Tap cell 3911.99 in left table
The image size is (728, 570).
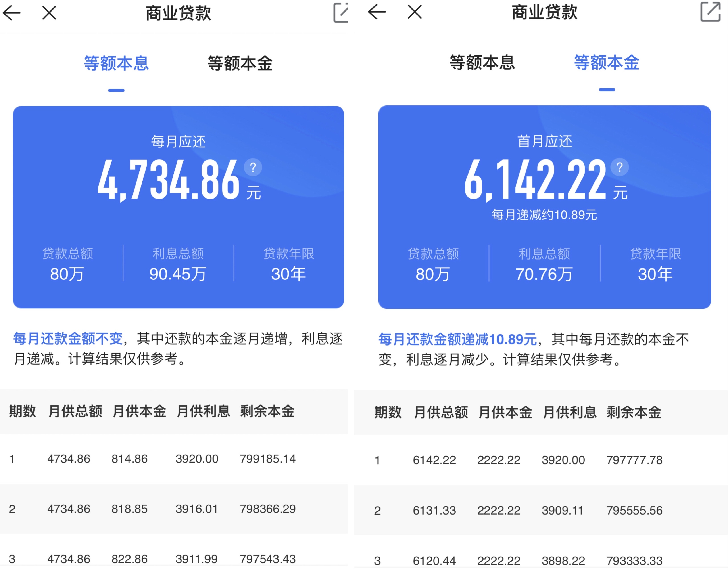[x=197, y=559]
